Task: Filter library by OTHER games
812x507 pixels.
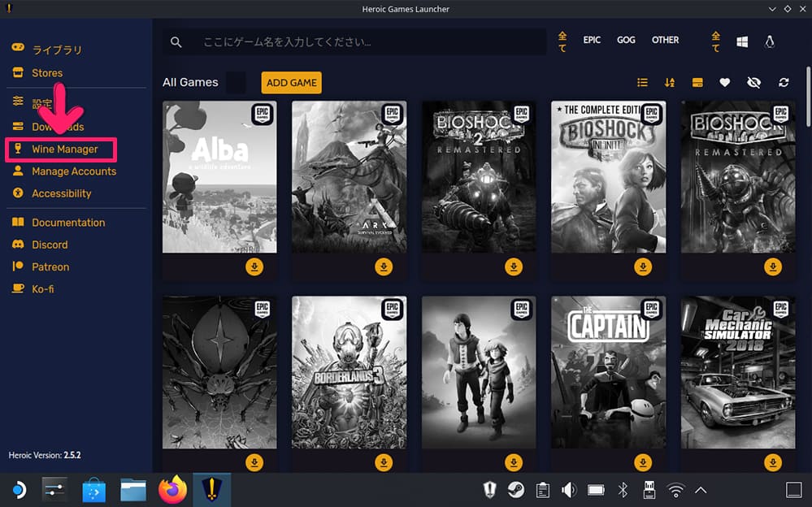Action: (x=666, y=40)
